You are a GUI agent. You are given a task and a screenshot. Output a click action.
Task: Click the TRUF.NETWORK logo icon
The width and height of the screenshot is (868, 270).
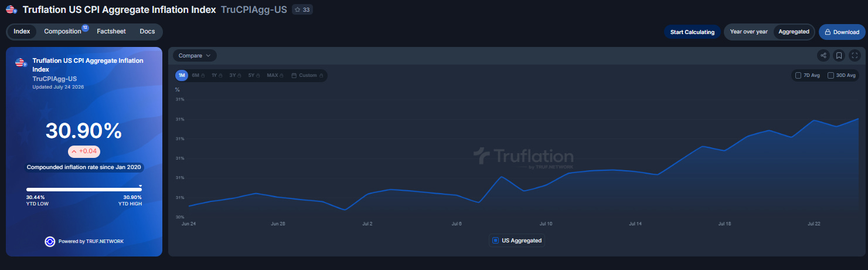point(50,241)
